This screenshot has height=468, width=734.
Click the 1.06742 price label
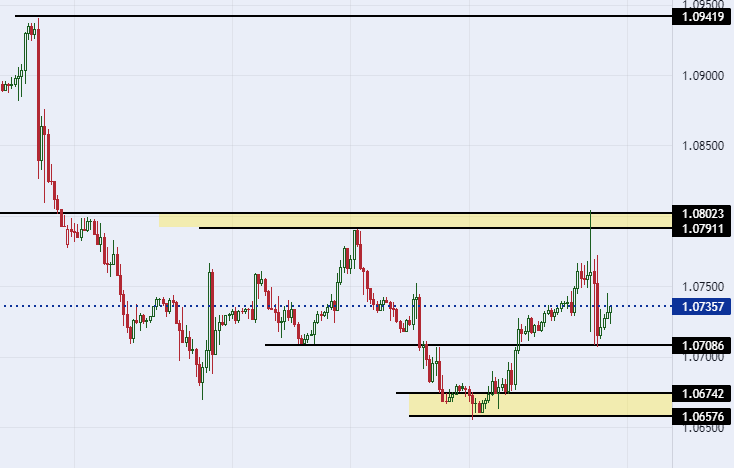tap(701, 394)
